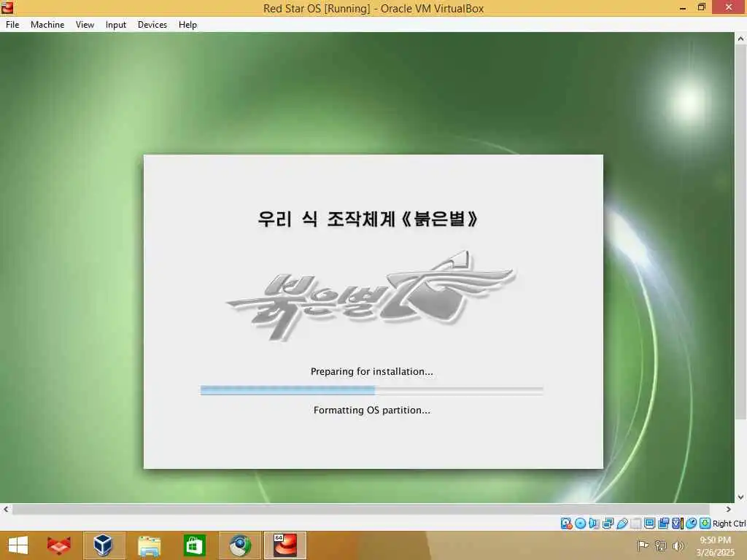Open the Help menu
The image size is (747, 560).
coord(187,25)
